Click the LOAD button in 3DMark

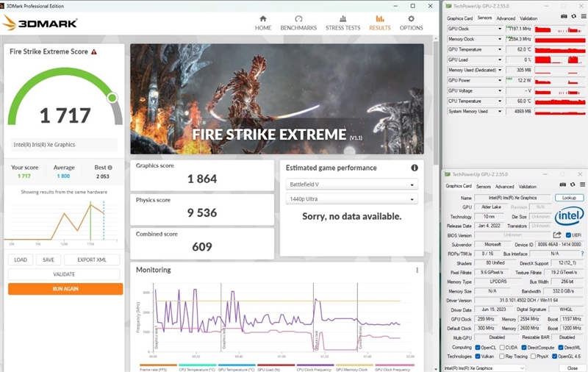click(x=21, y=260)
